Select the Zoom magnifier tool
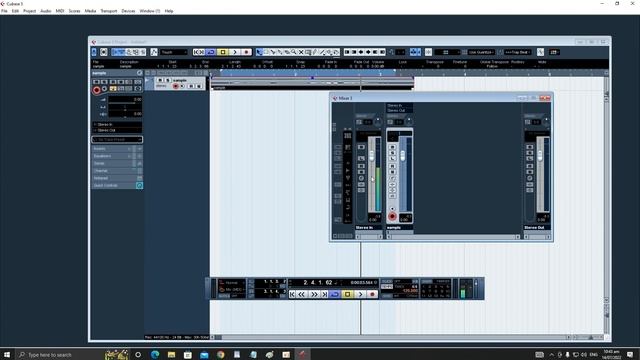 (x=293, y=52)
